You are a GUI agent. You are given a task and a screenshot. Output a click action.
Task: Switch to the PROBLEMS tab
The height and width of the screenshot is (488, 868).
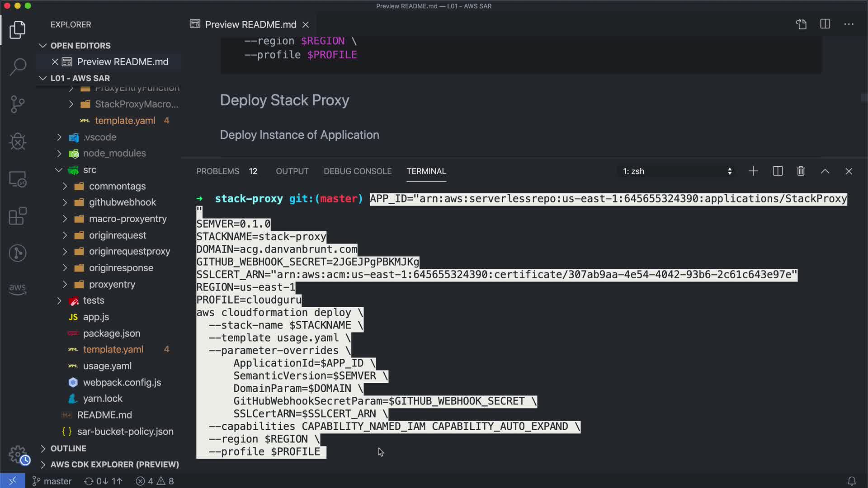tap(217, 171)
